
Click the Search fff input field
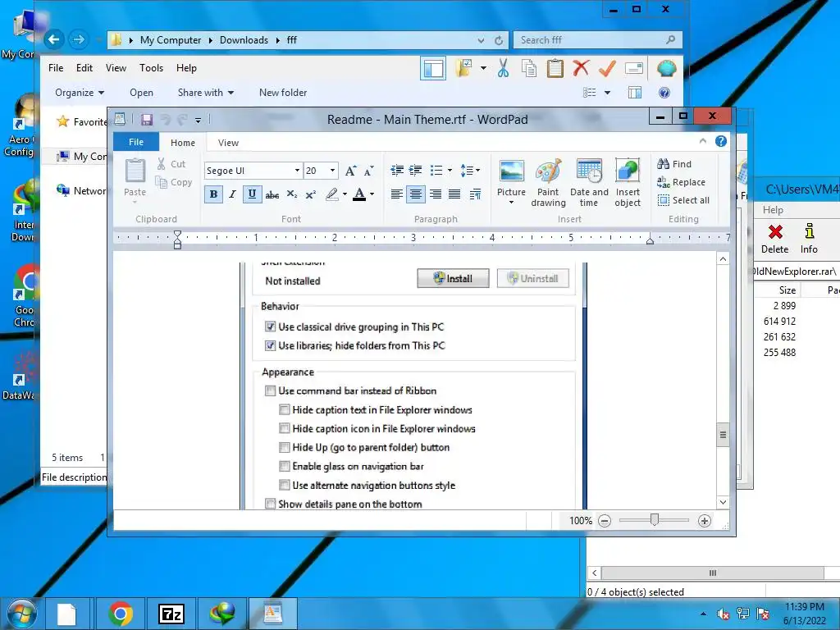pyautogui.click(x=598, y=40)
